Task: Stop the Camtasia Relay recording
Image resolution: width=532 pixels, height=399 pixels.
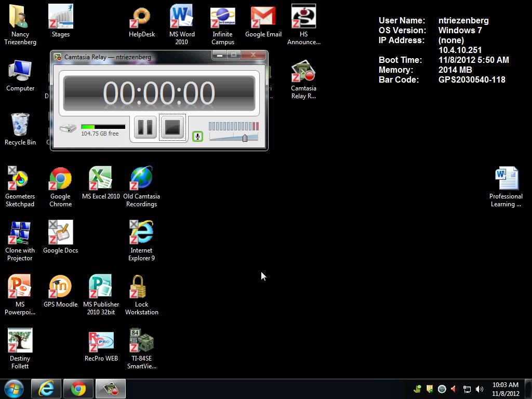Action: pos(172,127)
